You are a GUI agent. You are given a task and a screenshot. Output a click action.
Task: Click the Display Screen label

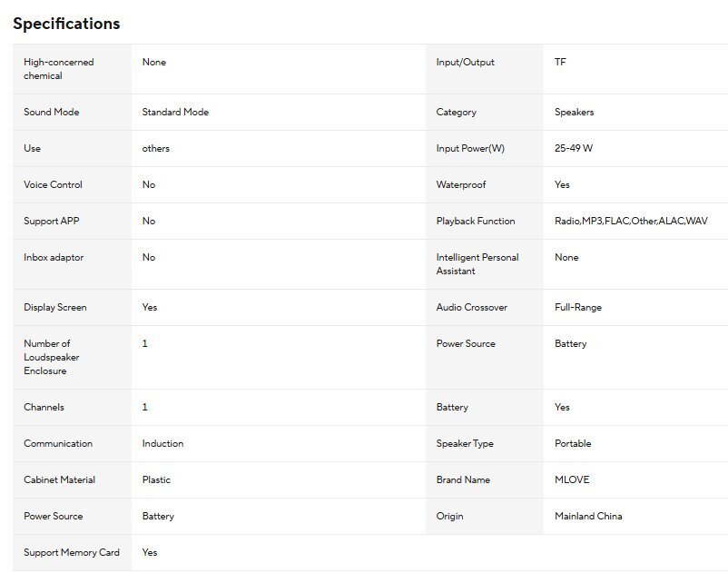click(55, 308)
